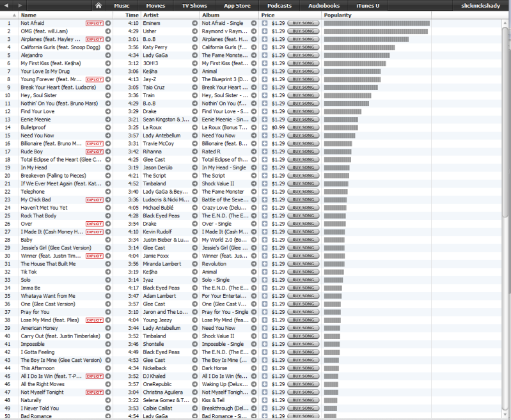
Task: Click the arrow icon next to Telephone song
Action: pyautogui.click(x=108, y=192)
